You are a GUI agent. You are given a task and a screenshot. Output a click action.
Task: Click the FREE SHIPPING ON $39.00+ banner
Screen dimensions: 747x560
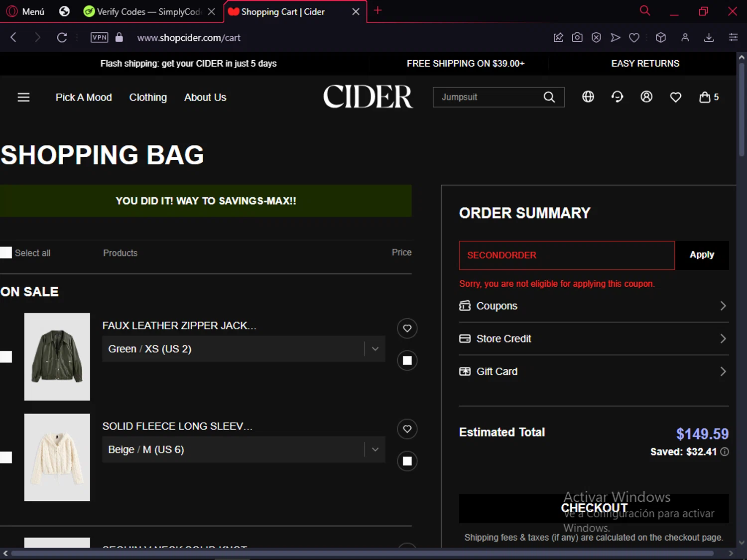click(465, 63)
